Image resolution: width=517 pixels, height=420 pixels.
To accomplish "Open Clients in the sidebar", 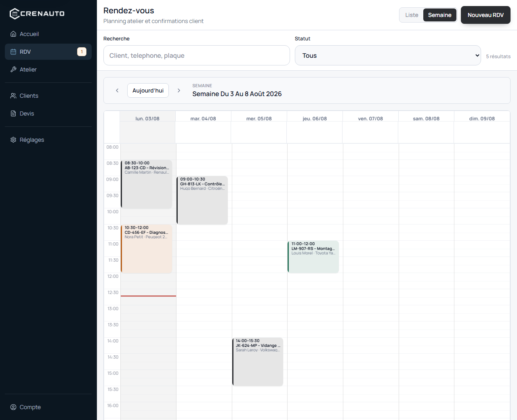I will 48,96.
